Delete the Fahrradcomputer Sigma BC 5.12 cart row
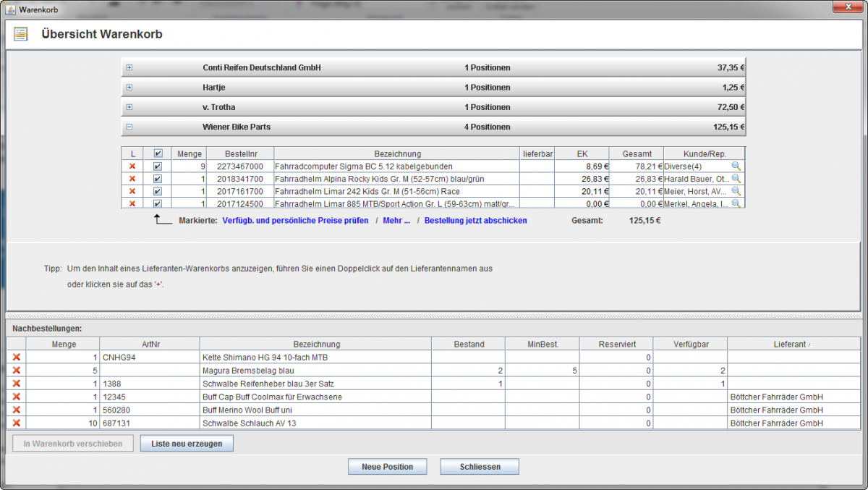Screen dimensions: 868x490 pos(132,166)
